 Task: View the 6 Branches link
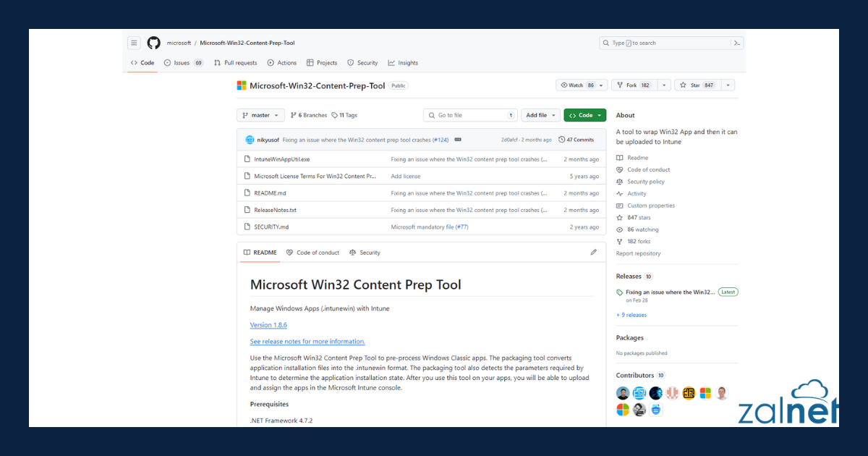(309, 115)
